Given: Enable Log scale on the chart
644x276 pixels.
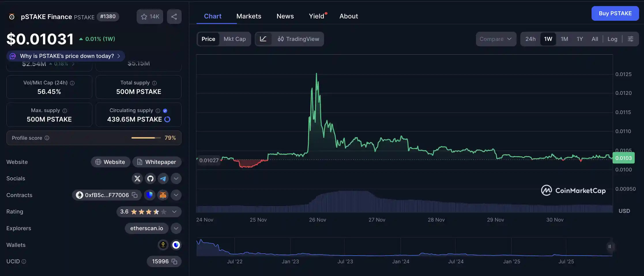Looking at the screenshot, I should tap(612, 39).
